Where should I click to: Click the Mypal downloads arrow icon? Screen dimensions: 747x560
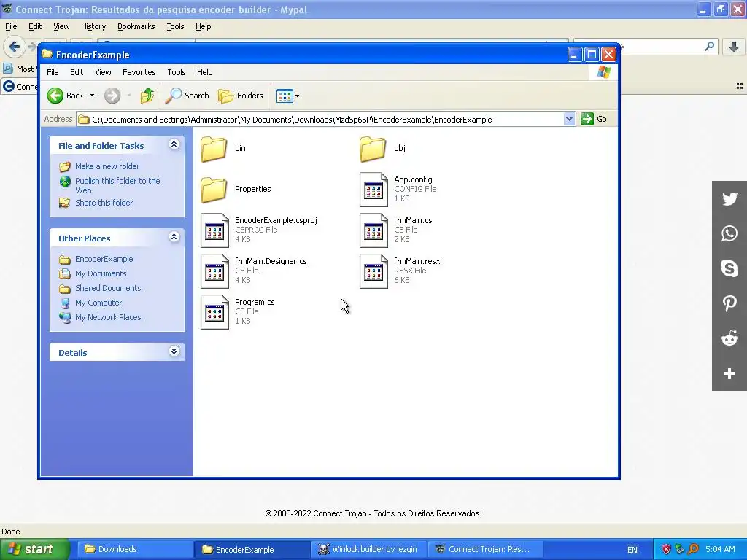click(x=734, y=46)
